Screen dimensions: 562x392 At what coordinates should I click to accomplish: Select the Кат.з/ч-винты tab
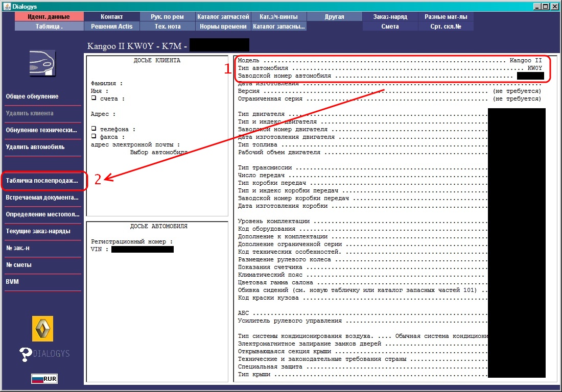[278, 16]
